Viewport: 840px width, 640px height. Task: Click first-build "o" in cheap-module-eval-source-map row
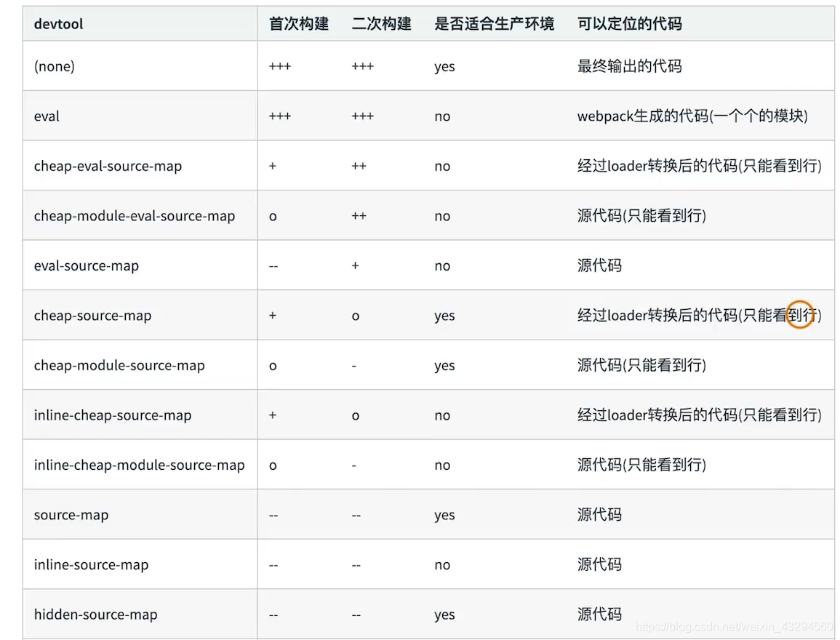(x=273, y=217)
